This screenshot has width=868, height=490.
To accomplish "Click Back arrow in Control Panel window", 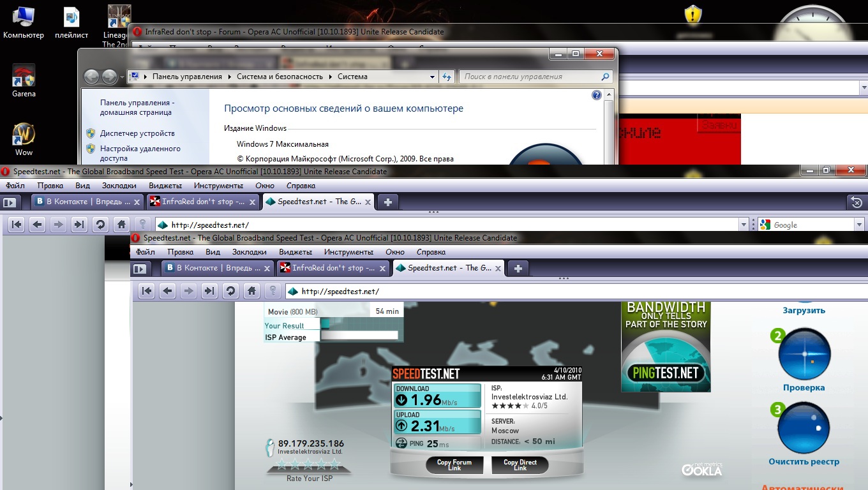I will [x=92, y=77].
